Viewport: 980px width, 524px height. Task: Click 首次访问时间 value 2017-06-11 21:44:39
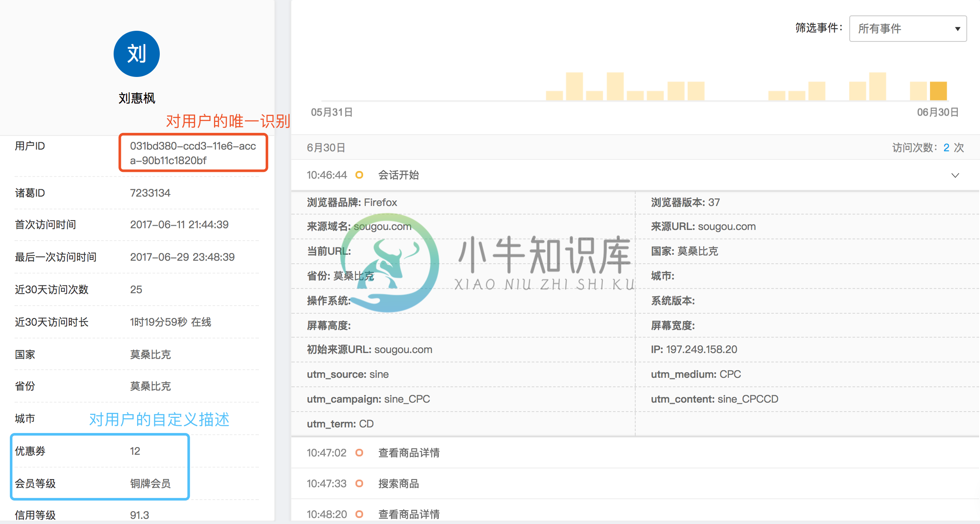point(179,224)
